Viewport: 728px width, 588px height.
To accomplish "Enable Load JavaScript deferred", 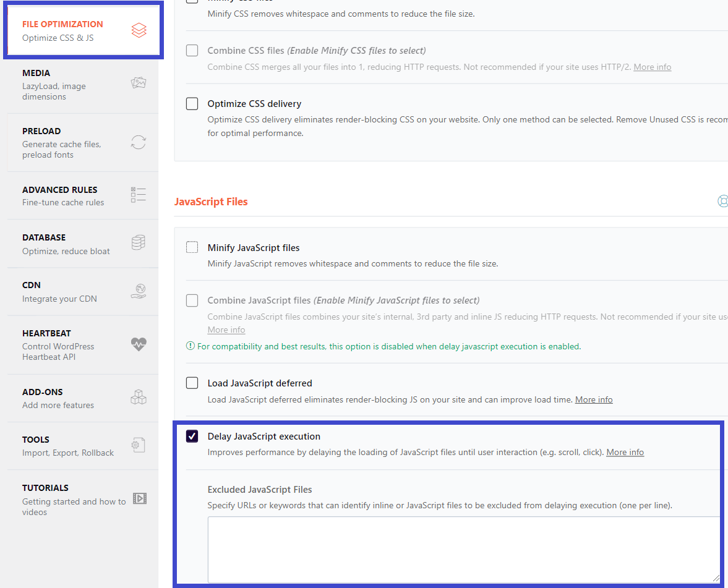I will point(192,383).
